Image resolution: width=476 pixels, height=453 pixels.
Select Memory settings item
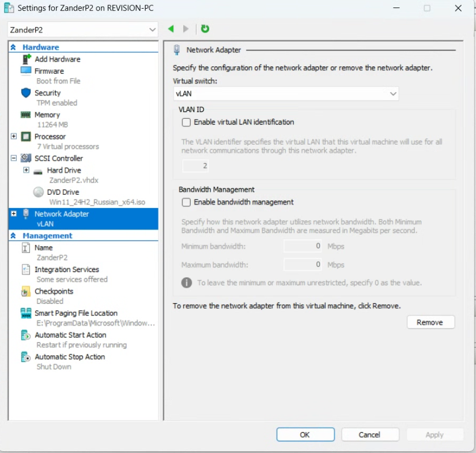coord(47,115)
